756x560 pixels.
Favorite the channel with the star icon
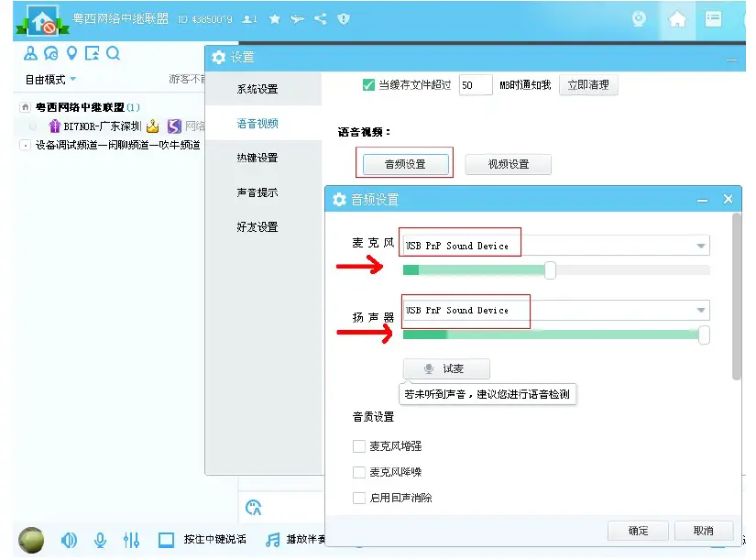coord(274,19)
